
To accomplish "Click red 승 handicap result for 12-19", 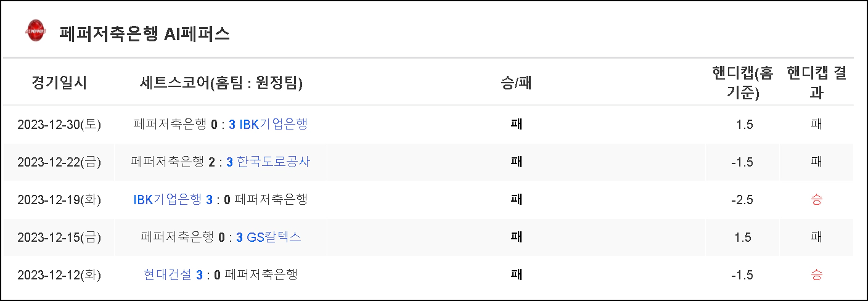I will pos(817,200).
